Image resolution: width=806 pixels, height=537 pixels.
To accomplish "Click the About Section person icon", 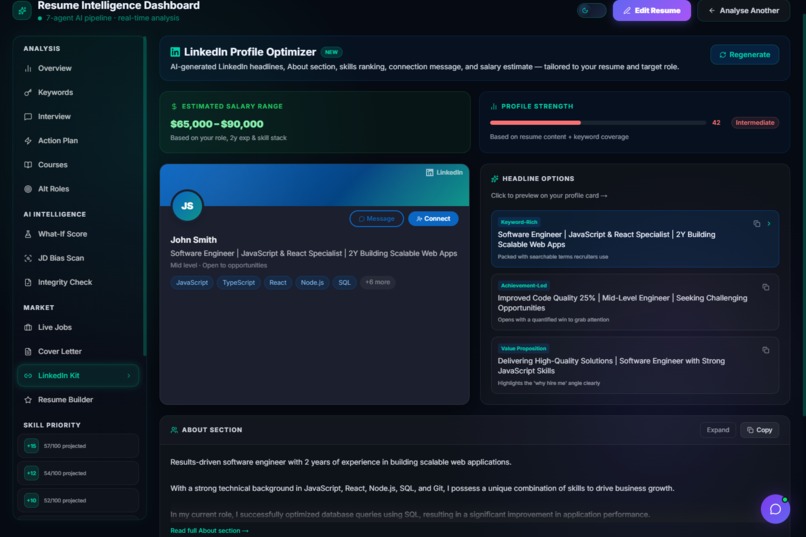I will pos(174,430).
